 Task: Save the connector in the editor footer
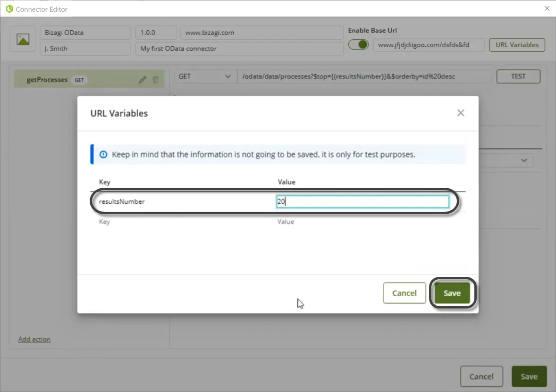click(529, 376)
